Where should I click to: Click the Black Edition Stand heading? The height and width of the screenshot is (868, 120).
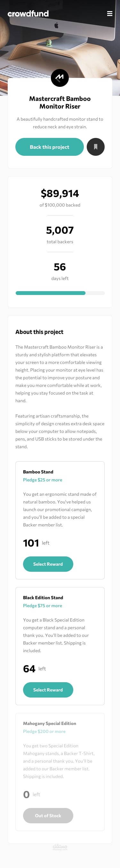43,597
